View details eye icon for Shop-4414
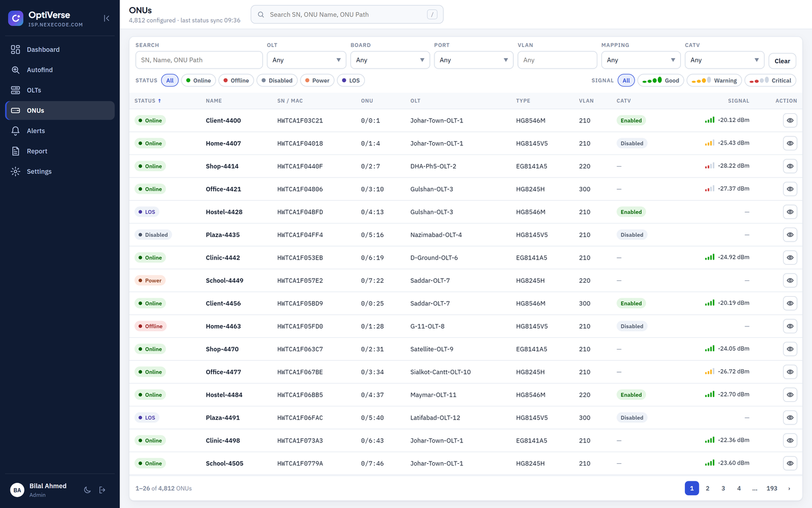This screenshot has width=812, height=508. point(790,166)
